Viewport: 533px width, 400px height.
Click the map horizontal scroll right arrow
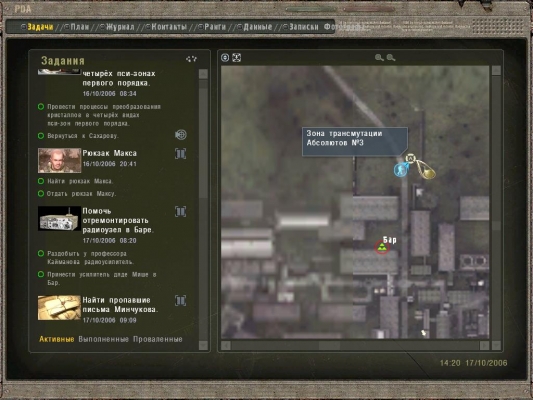[484, 346]
